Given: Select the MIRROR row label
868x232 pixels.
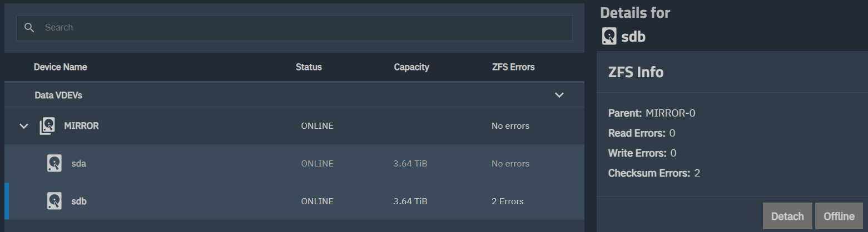Looking at the screenshot, I should pos(81,126).
